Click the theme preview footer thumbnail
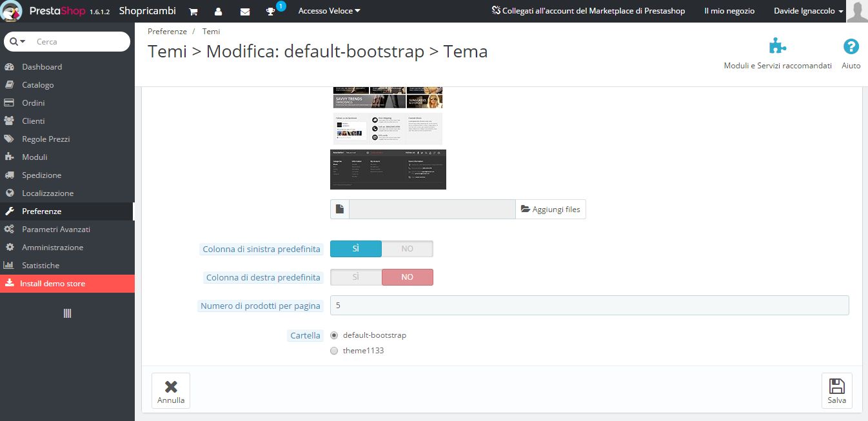The image size is (868, 421). click(388, 170)
